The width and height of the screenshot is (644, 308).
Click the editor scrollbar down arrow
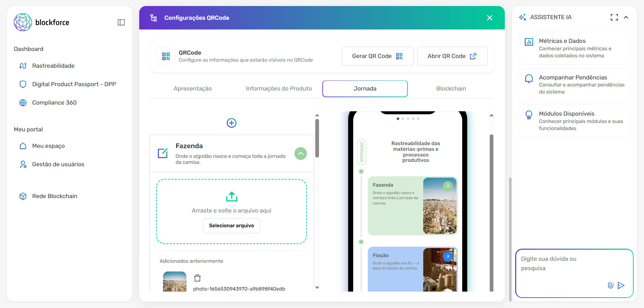[317, 288]
